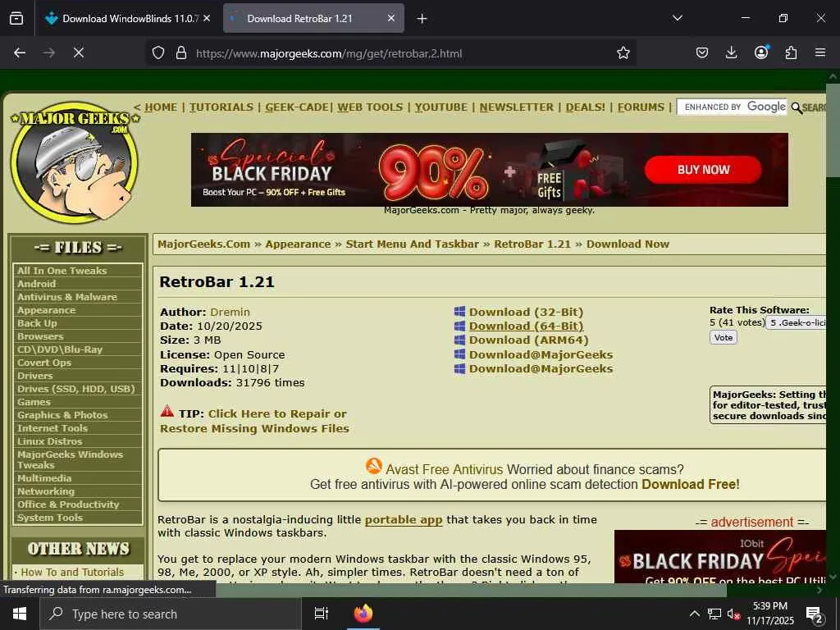The image size is (840, 630).
Task: Open Firefox application hamburger menu
Action: 820,52
